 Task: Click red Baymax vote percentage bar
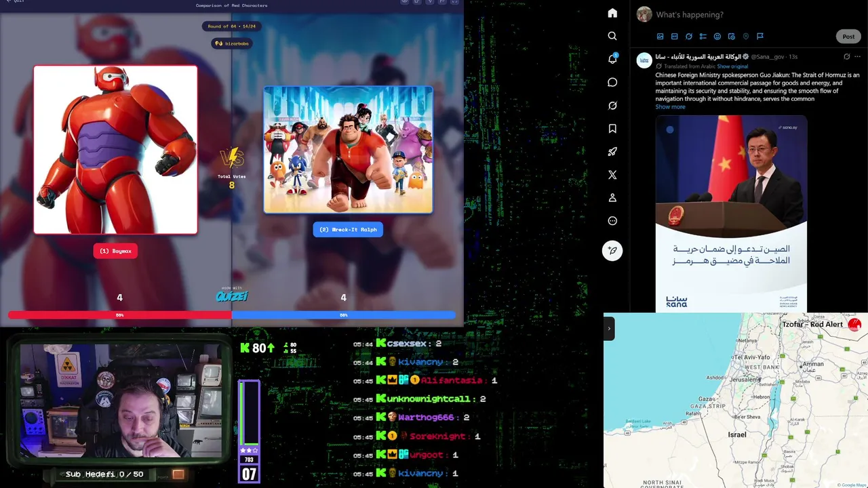tap(119, 315)
